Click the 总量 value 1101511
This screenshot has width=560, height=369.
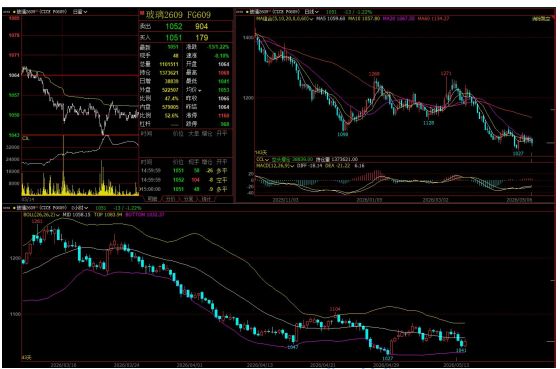point(169,64)
